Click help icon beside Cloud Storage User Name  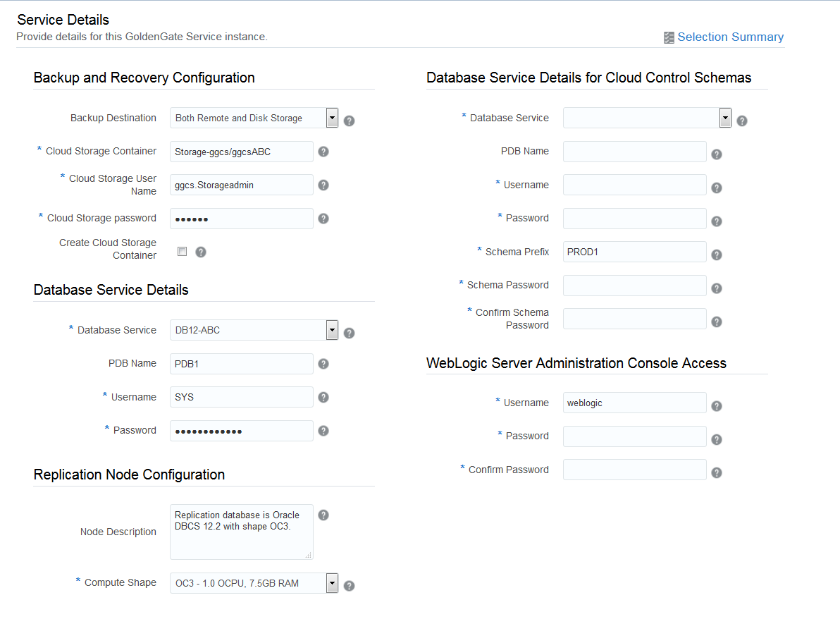(323, 185)
